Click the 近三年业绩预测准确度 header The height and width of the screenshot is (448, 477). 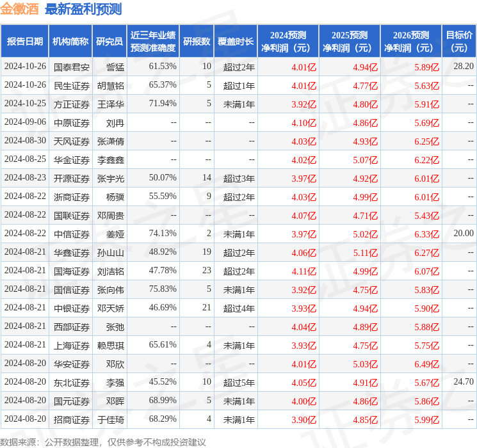click(x=153, y=42)
